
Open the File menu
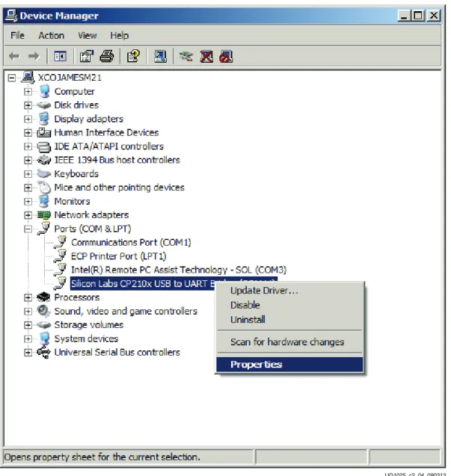click(17, 36)
